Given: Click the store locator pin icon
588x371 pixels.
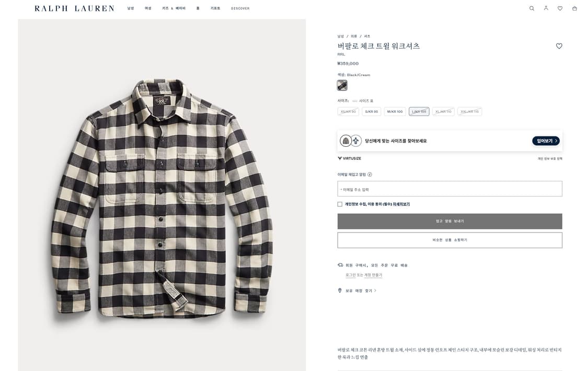Looking at the screenshot, I should [x=339, y=290].
